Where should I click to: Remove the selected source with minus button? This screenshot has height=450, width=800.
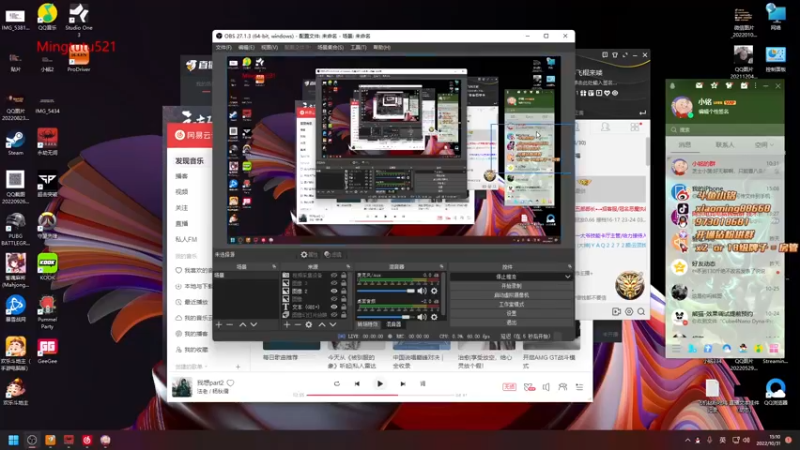pos(297,324)
